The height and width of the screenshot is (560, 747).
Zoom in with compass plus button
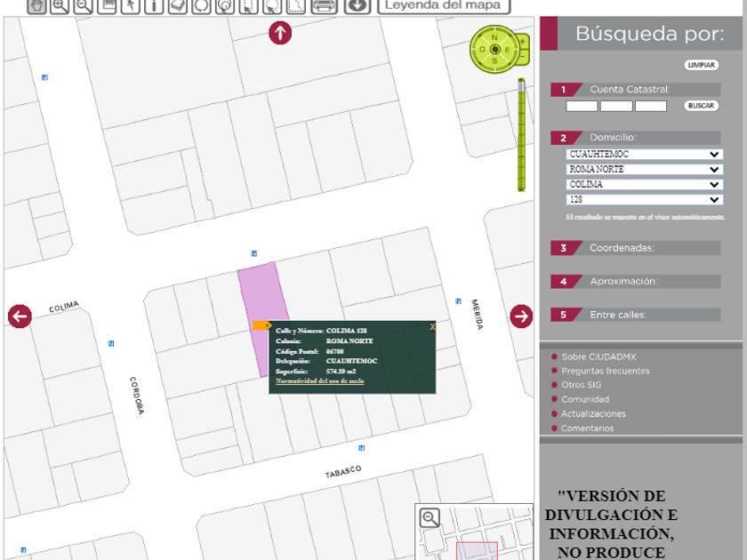(x=523, y=42)
